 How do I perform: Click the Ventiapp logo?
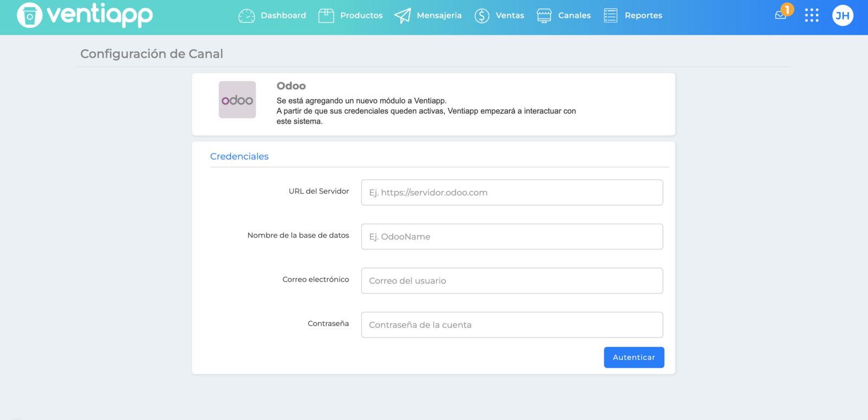[x=85, y=15]
